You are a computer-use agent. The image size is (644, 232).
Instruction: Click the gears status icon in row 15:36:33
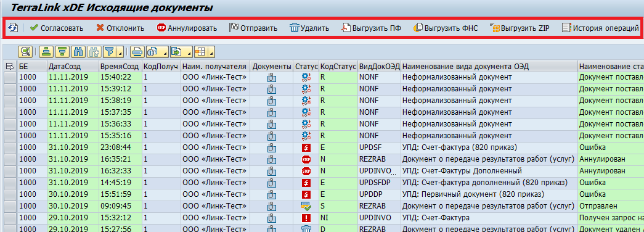tap(306, 124)
